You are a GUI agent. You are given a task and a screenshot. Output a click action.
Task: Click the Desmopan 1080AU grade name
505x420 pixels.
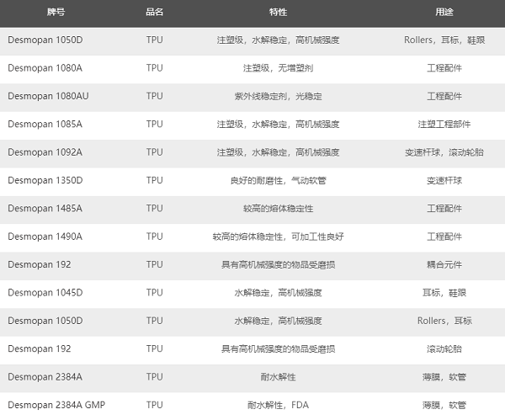(47, 96)
